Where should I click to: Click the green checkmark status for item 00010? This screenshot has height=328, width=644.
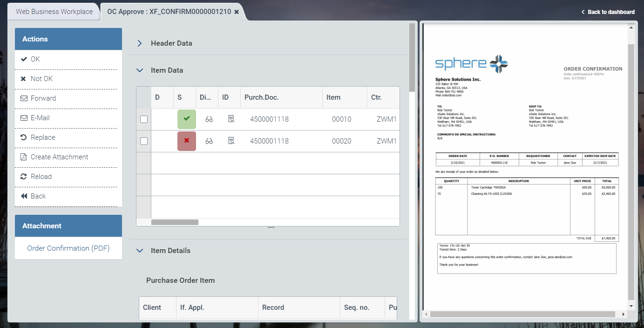click(187, 119)
